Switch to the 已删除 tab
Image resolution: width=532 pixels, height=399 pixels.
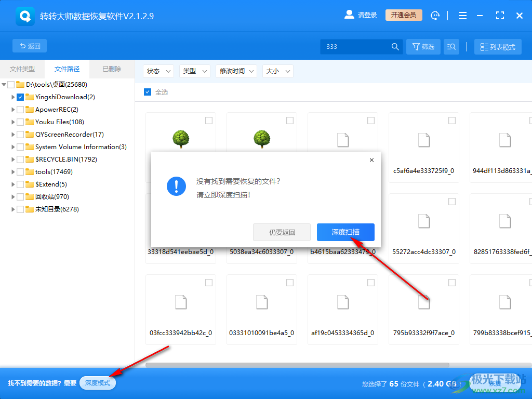coord(112,69)
